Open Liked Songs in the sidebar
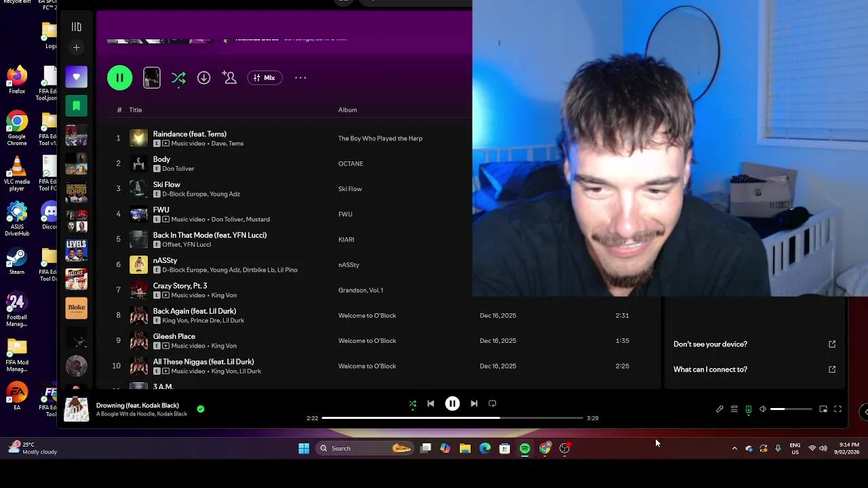 [x=76, y=77]
